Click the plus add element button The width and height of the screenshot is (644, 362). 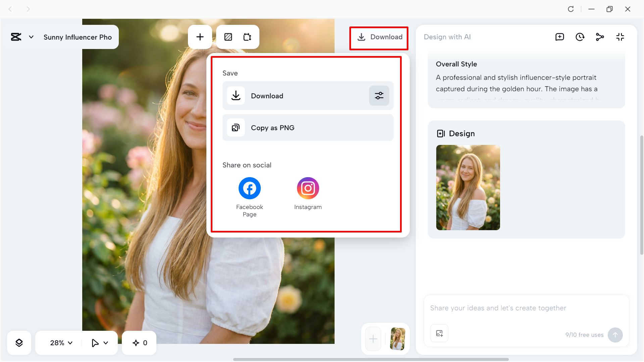200,37
